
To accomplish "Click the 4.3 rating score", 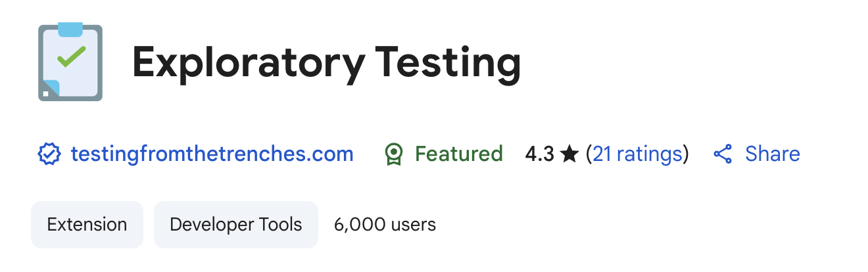I will coord(539,154).
